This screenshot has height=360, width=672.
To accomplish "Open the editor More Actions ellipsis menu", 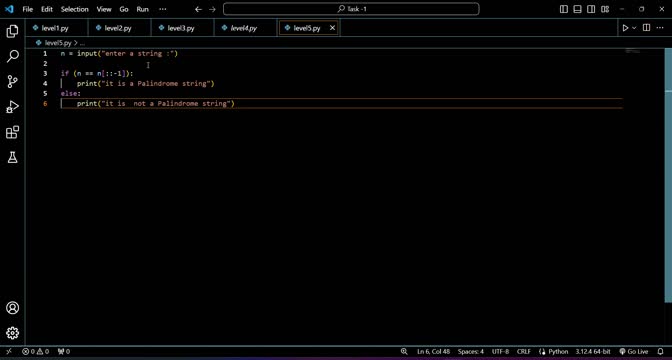I will [660, 28].
